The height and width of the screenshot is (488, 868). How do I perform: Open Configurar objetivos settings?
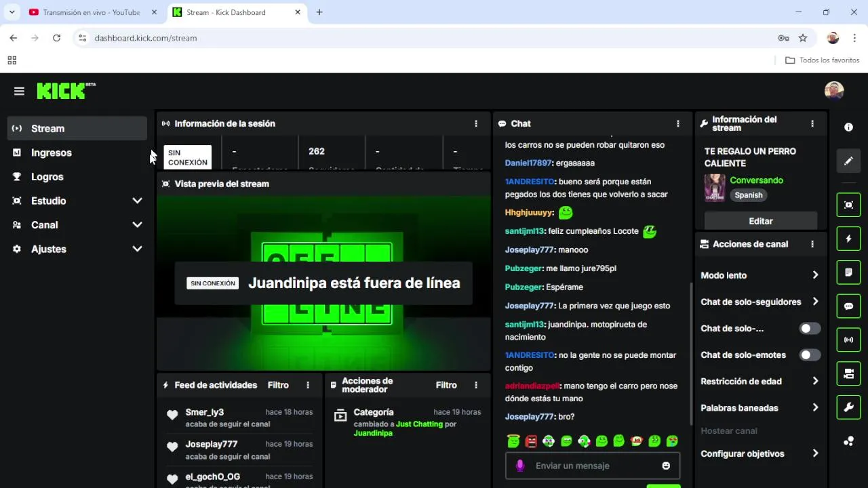tap(760, 453)
